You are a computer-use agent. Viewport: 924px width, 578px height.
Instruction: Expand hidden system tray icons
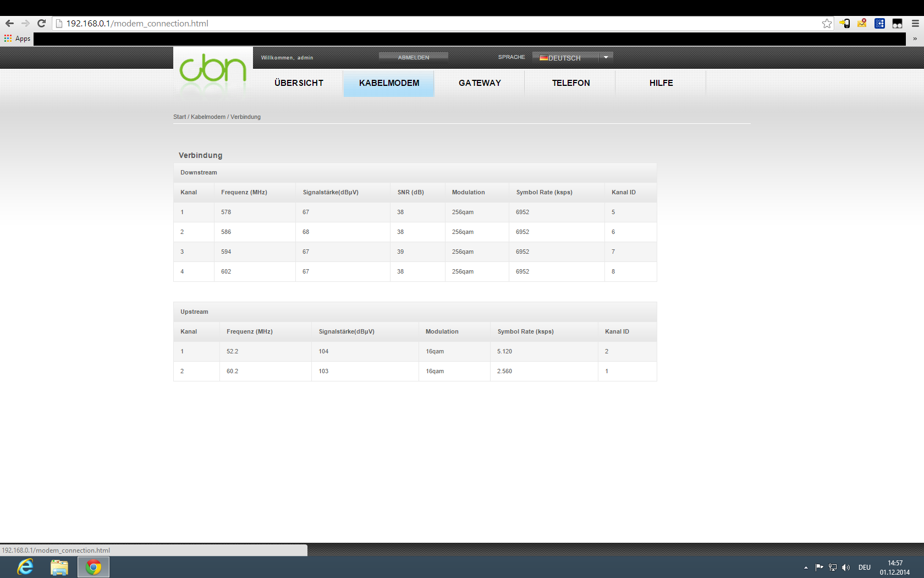coord(806,568)
